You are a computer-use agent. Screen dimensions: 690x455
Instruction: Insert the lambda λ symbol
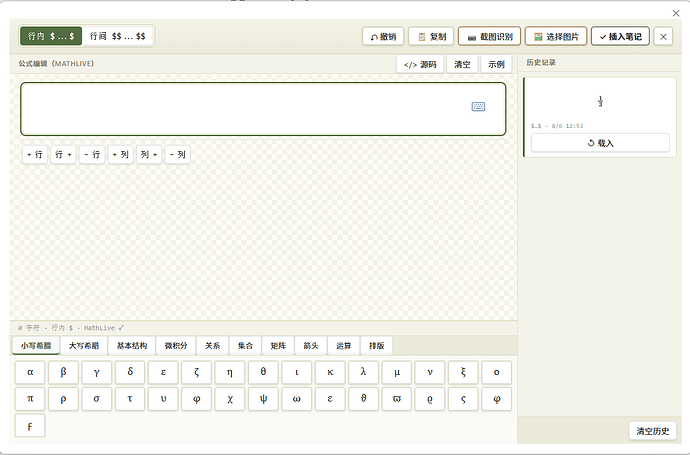(x=363, y=372)
